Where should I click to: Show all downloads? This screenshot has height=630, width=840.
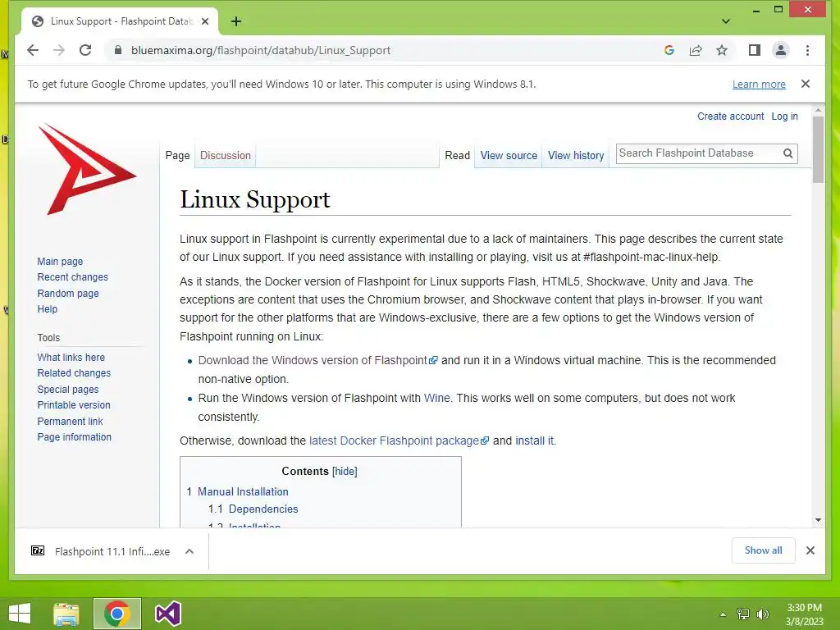[763, 550]
